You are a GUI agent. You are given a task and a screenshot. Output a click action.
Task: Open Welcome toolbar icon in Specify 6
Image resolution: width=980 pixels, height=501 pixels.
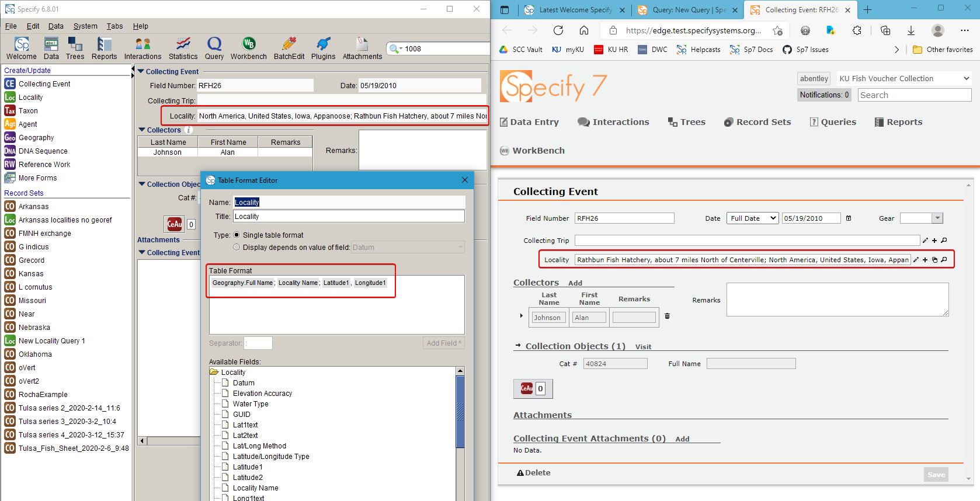point(22,48)
